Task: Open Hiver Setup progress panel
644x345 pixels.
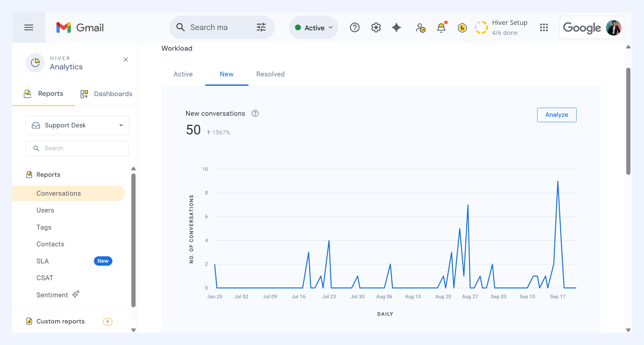Action: pos(502,28)
